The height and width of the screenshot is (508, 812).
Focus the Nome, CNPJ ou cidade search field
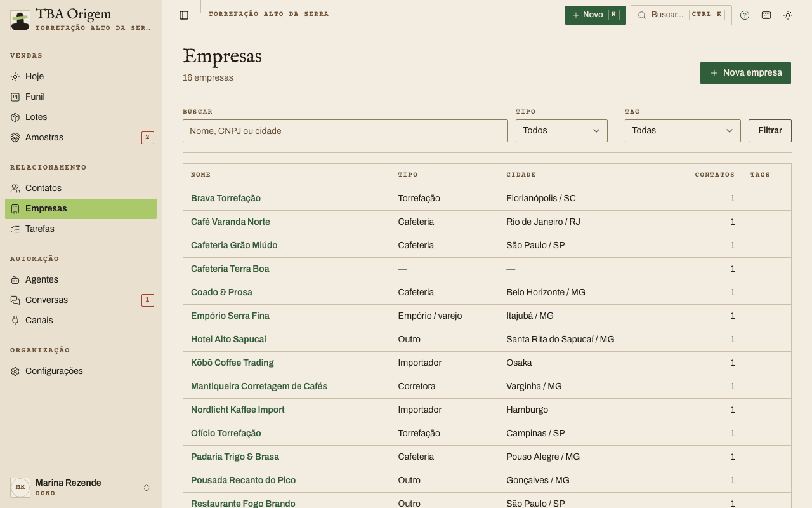[x=345, y=131]
